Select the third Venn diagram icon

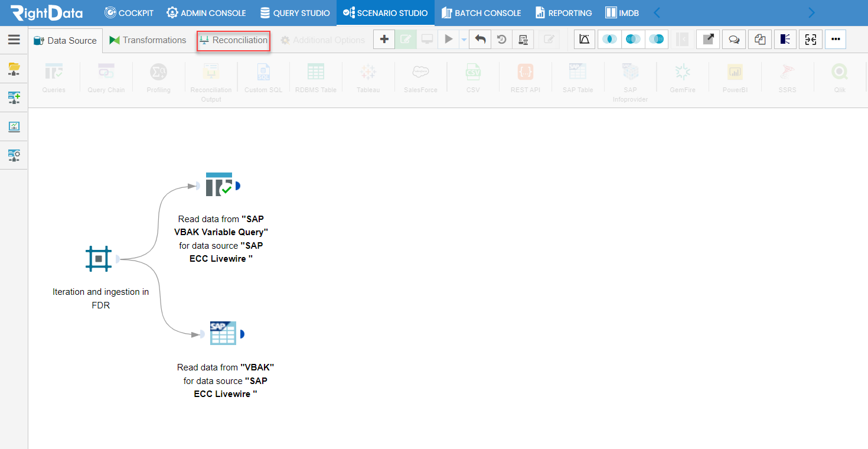(x=656, y=40)
